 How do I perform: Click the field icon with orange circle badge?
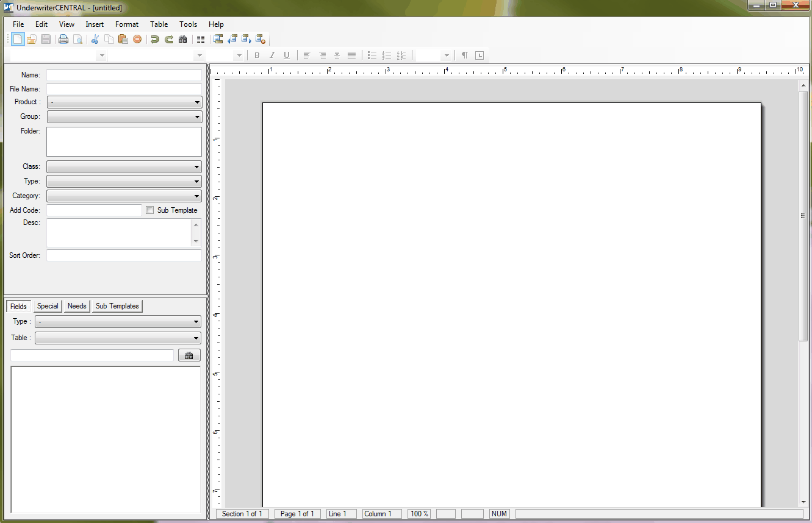(260, 40)
